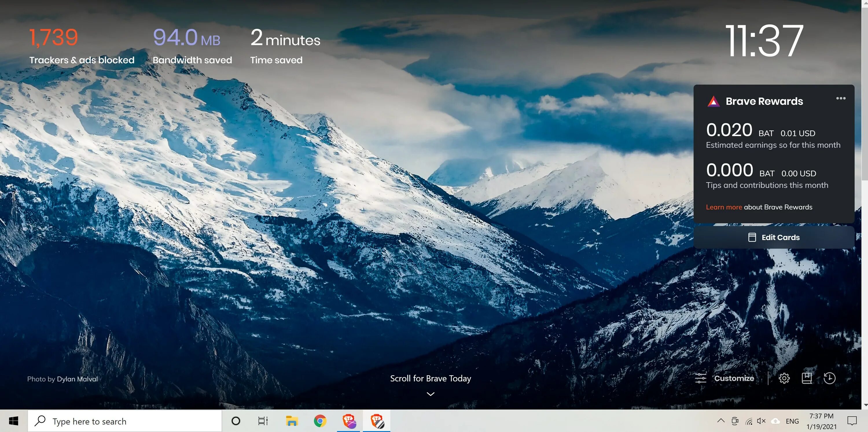Viewport: 868px width, 432px height.
Task: Click the 94.0 MB bandwidth saved stat
Action: click(187, 37)
